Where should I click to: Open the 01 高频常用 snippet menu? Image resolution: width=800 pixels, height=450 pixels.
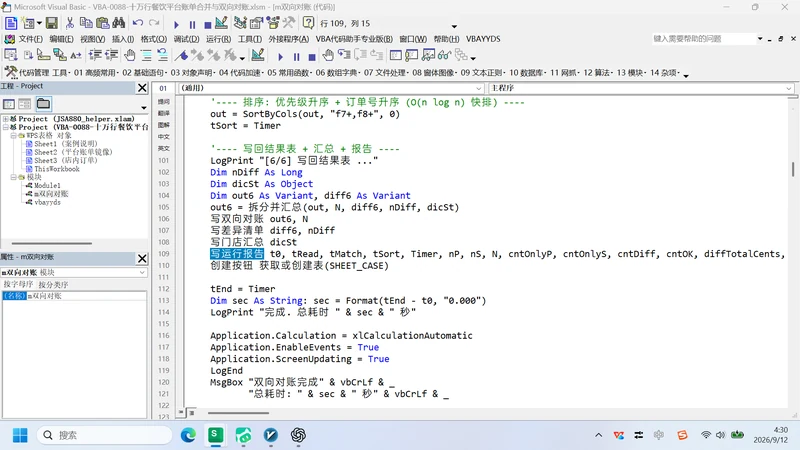click(95, 73)
